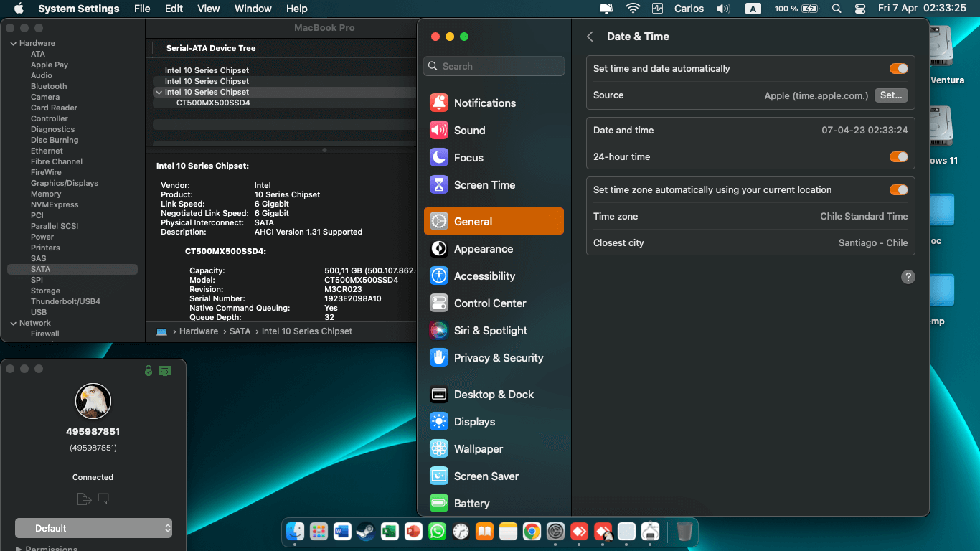980x551 pixels.
Task: Select NVMExpress in hardware list
Action: (x=55, y=204)
